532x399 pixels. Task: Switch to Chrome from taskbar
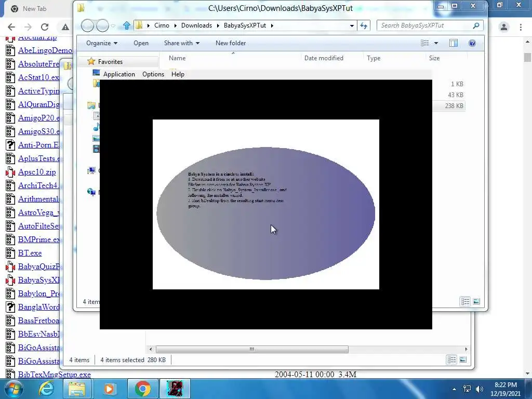coord(142,389)
